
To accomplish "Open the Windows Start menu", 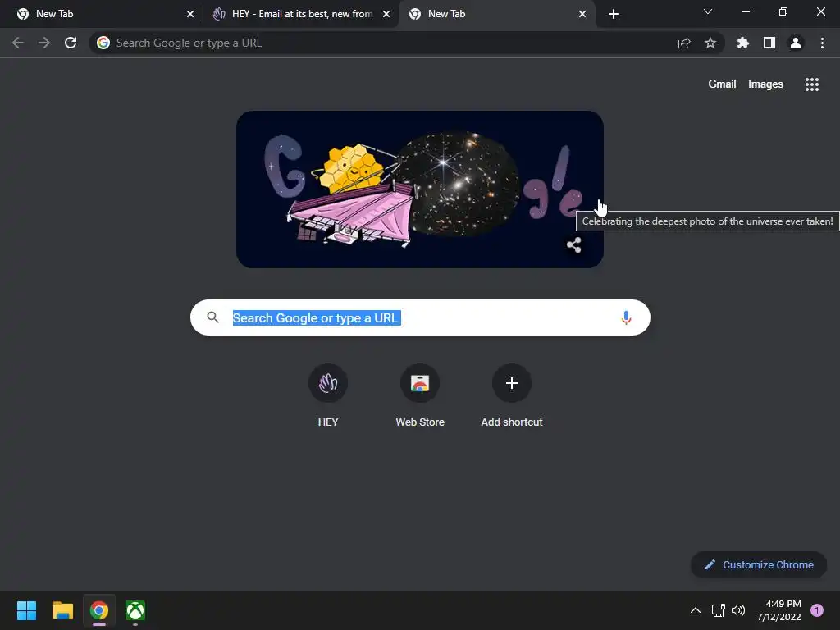I will (x=26, y=610).
